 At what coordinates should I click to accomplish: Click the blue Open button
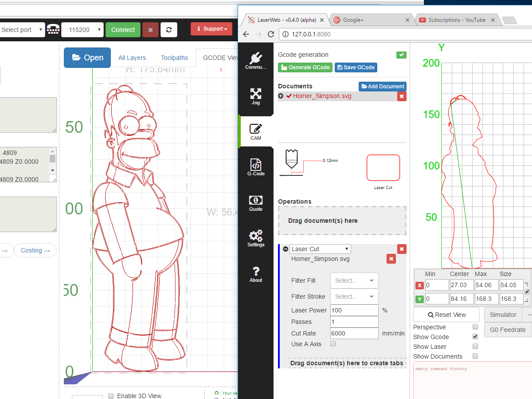pyautogui.click(x=87, y=58)
